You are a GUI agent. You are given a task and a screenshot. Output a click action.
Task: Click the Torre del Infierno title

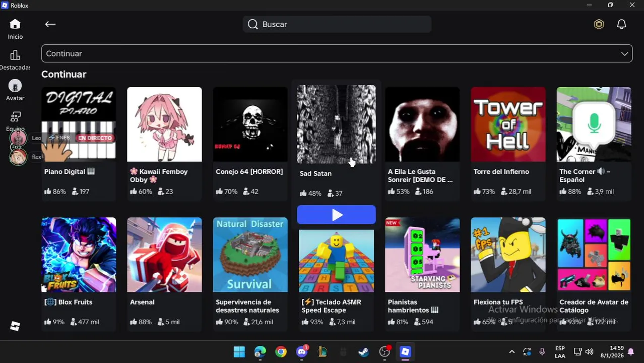(x=501, y=171)
